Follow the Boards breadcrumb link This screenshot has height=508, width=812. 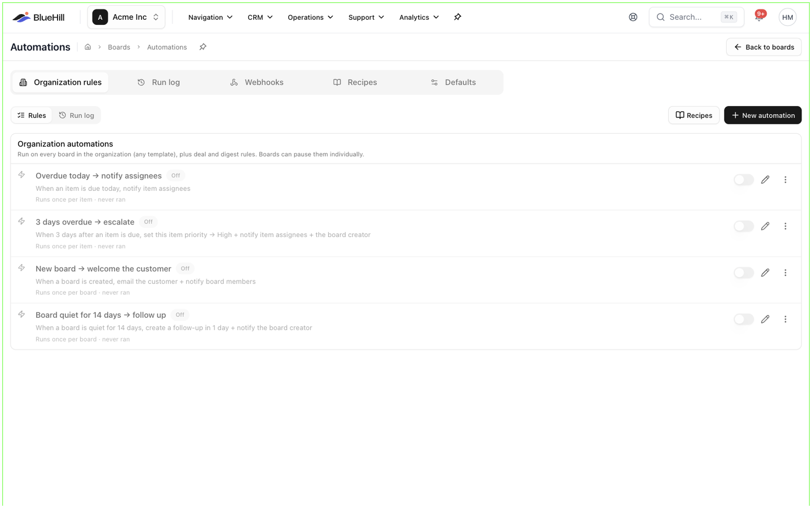119,47
